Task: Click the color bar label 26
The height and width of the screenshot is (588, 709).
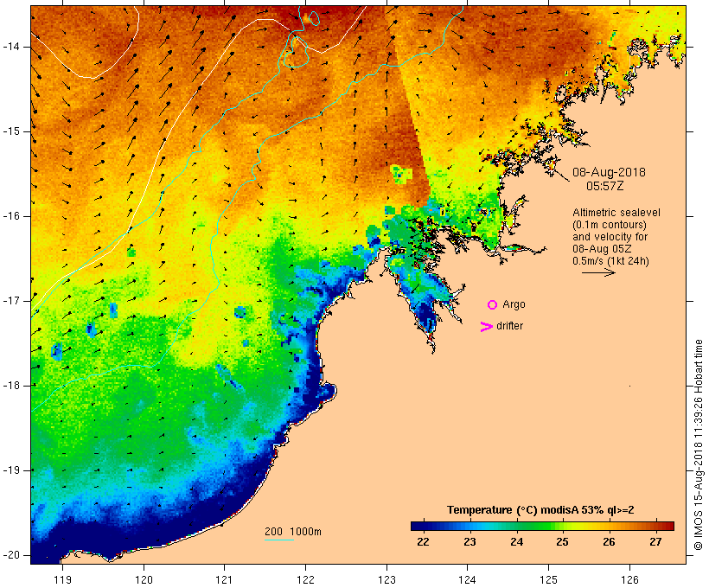Action: pos(609,542)
